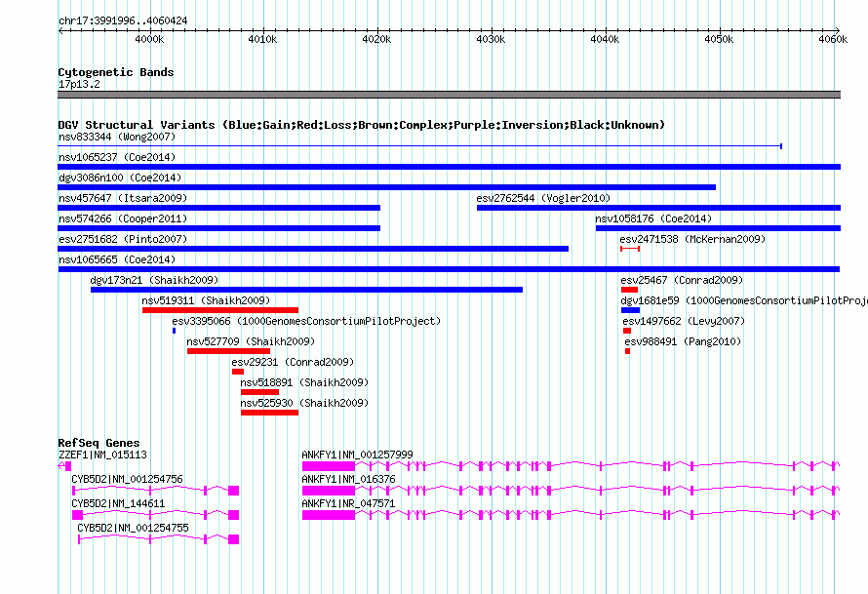Viewport: 868px width, 594px height.
Task: Click the 4030k ruler tick label
Action: tap(491, 39)
